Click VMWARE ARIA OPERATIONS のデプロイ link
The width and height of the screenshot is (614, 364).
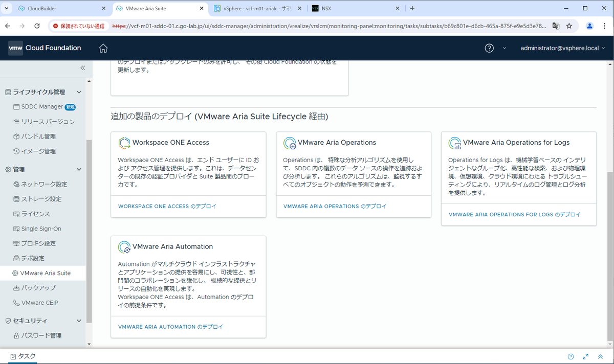[335, 207]
